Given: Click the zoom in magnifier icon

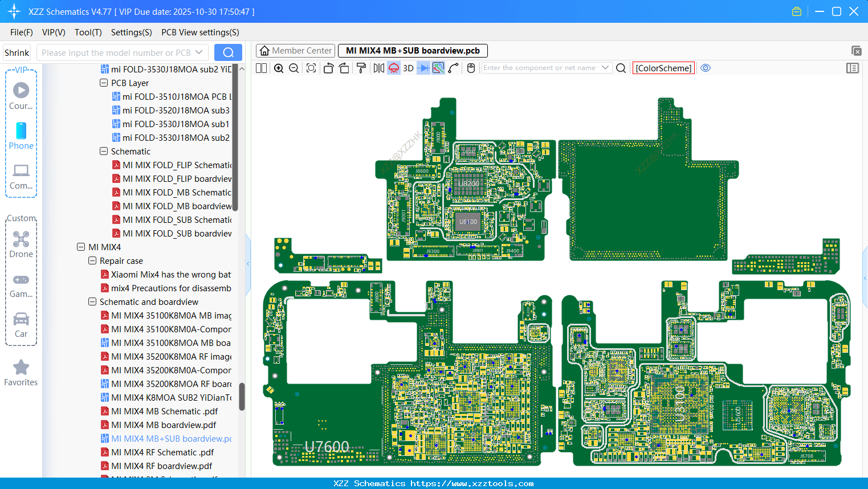Looking at the screenshot, I should tap(279, 68).
